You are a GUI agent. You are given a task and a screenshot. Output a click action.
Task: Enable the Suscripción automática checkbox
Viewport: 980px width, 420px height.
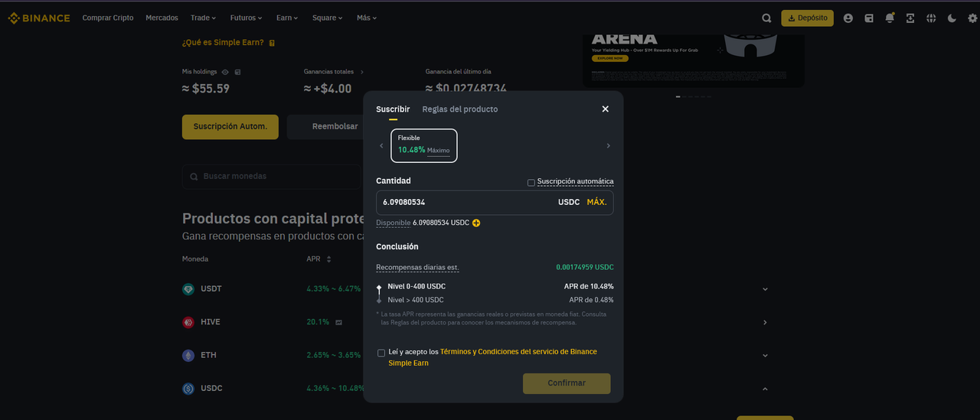(x=531, y=182)
